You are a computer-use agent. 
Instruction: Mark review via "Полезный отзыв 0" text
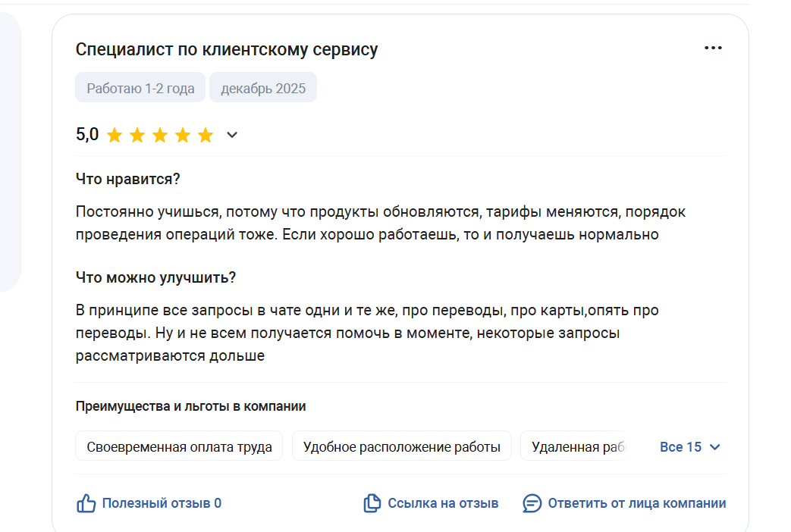pyautogui.click(x=162, y=503)
